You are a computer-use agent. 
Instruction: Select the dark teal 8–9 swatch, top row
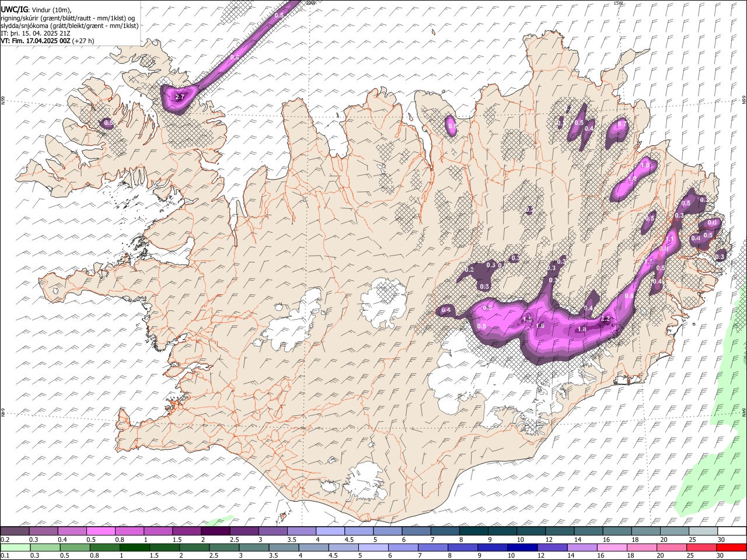[474, 531]
